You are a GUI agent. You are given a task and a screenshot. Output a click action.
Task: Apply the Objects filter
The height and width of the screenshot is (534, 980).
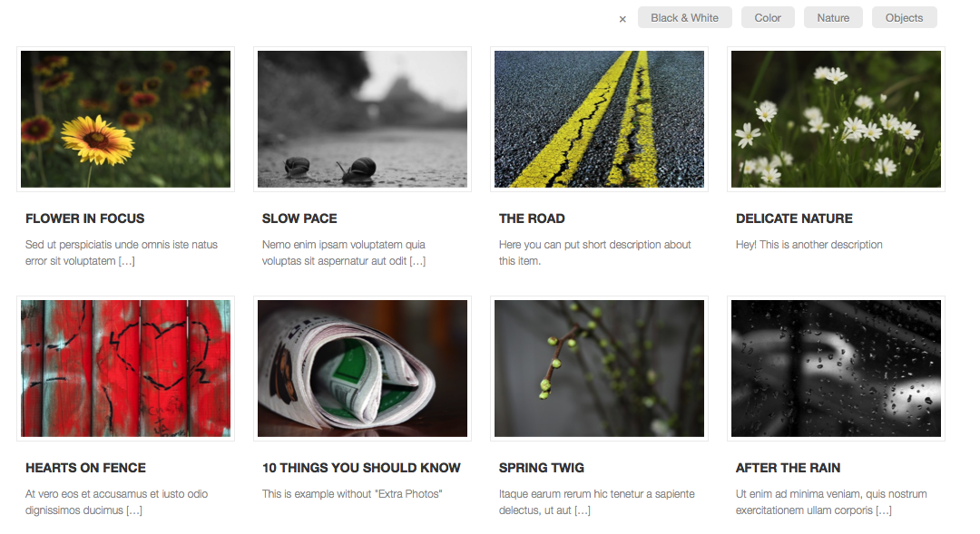904,17
